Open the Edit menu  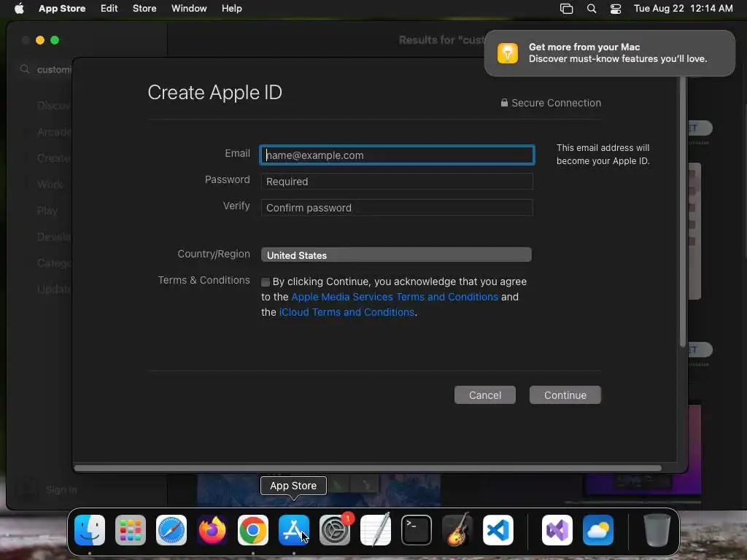[109, 9]
